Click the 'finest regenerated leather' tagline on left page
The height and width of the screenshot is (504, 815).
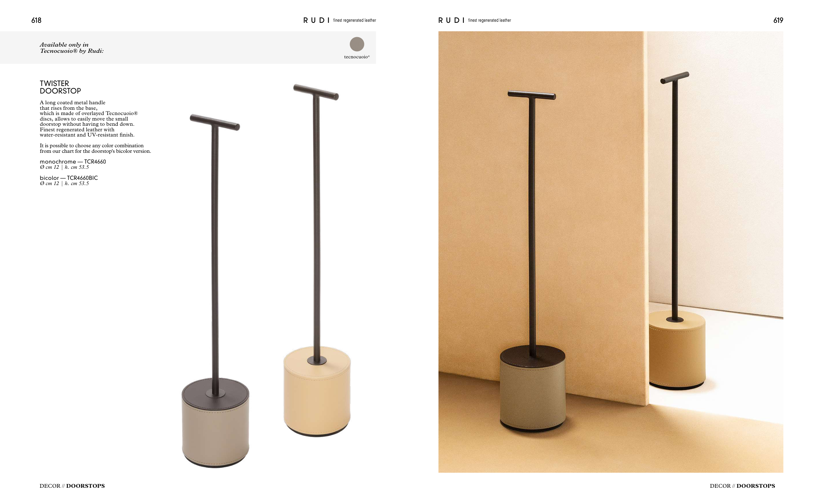354,20
